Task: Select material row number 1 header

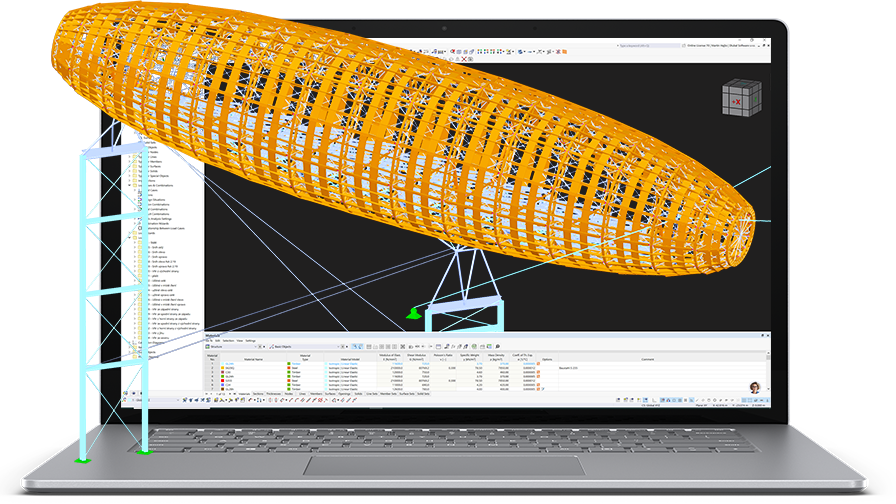Action: coord(212,363)
